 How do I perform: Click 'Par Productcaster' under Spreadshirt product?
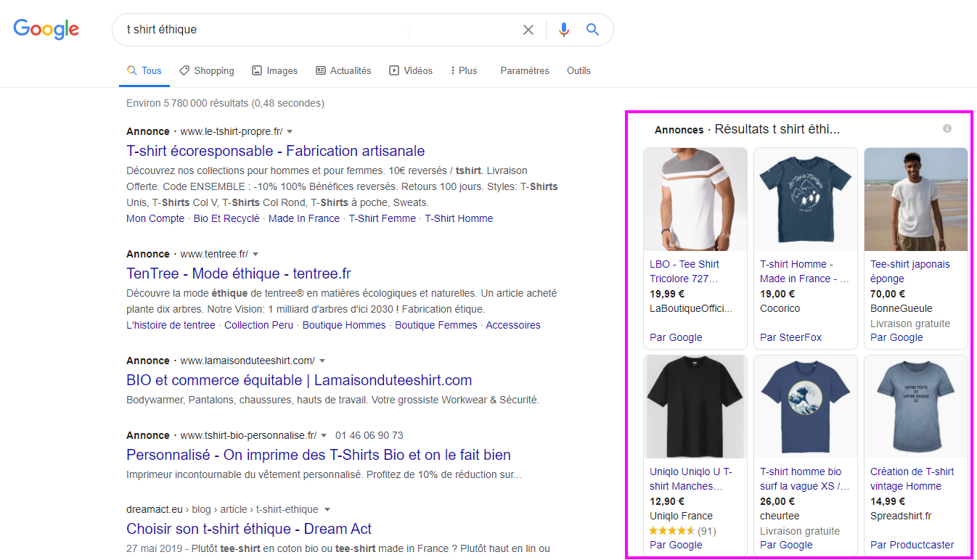(912, 545)
